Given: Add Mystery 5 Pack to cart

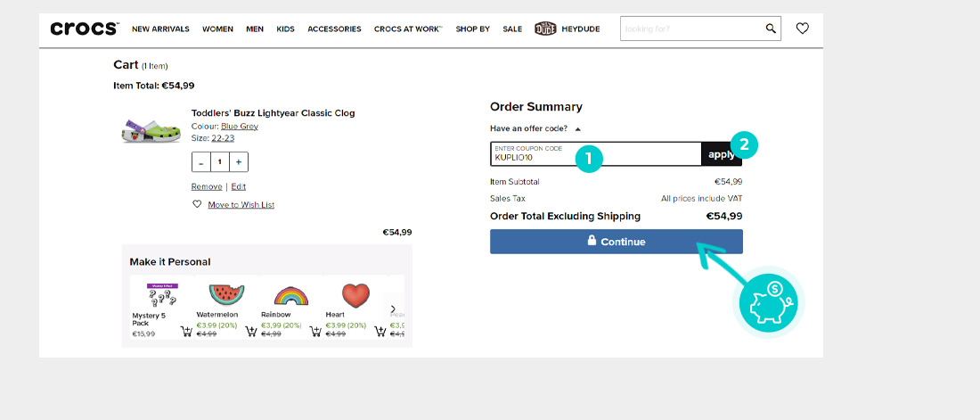Looking at the screenshot, I should click(186, 331).
